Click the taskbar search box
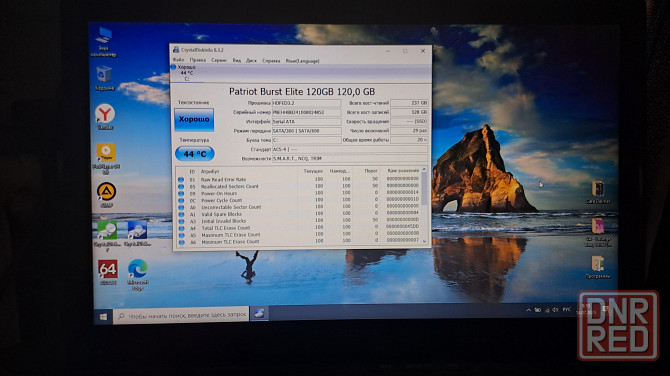Viewport: 670px width, 376px height. point(181,315)
